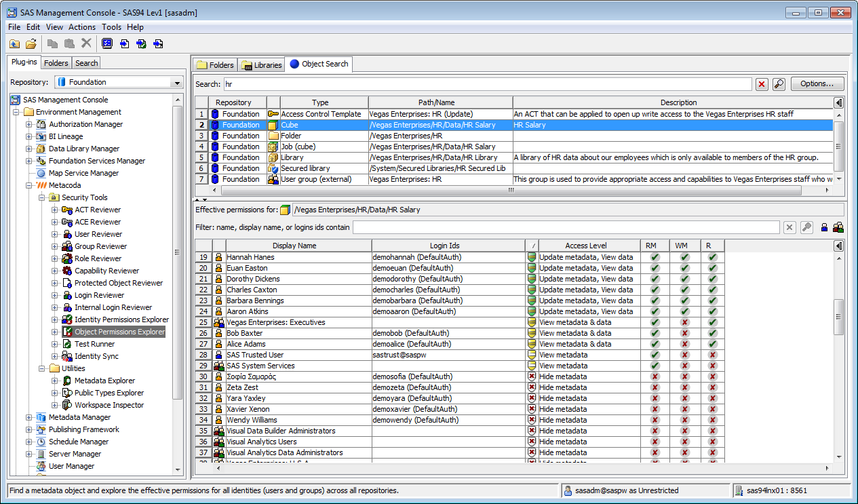
Task: Open Protected Object Reviewer
Action: click(x=119, y=283)
